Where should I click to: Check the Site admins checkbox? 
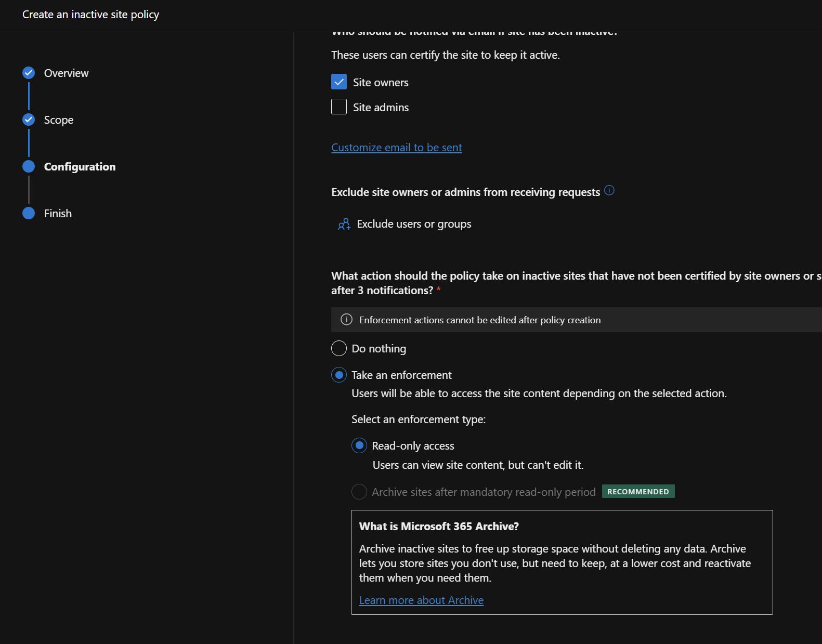339,107
